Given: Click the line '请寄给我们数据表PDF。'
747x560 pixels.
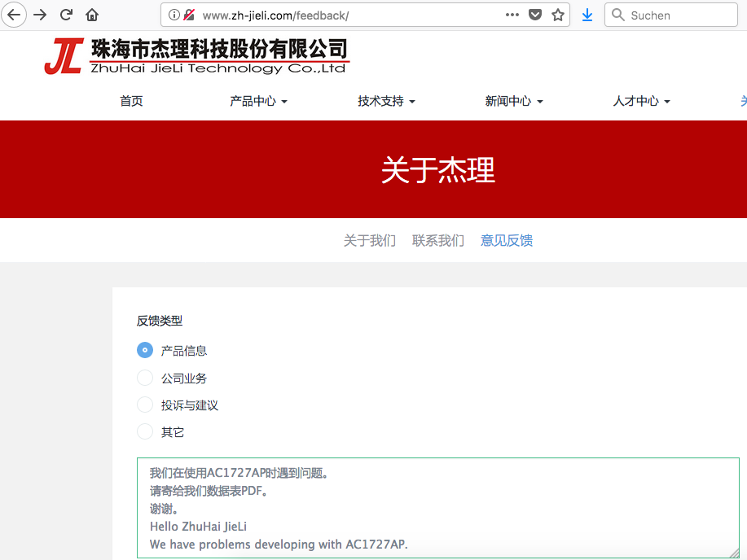Looking at the screenshot, I should 209,491.
